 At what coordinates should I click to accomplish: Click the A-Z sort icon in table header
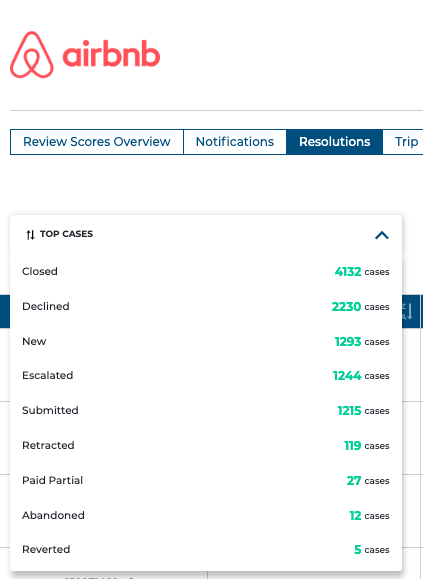coord(408,311)
